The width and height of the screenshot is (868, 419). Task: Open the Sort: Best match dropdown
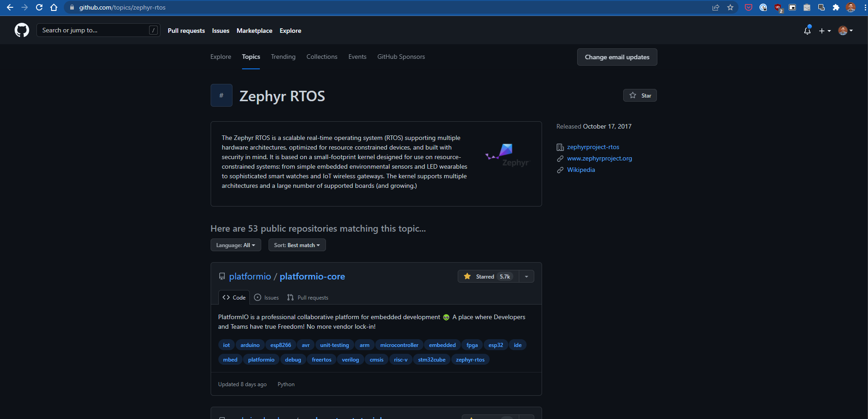click(x=297, y=245)
